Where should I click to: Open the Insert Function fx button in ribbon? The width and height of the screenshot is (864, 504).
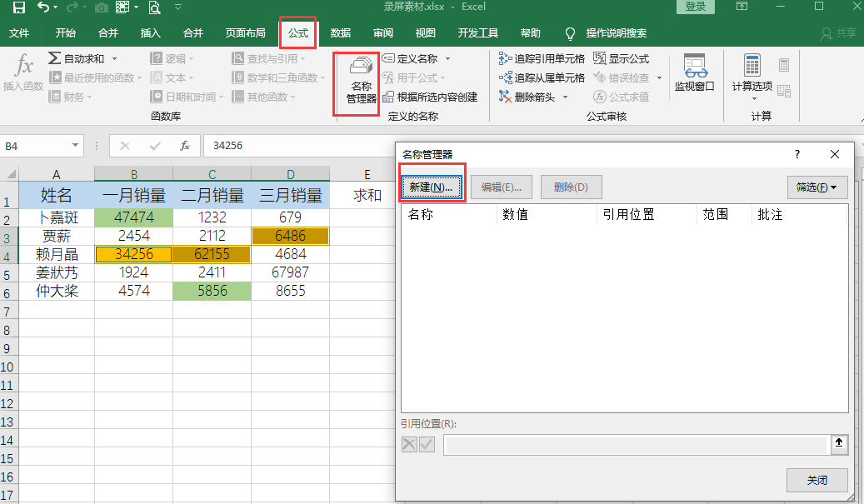tap(23, 72)
